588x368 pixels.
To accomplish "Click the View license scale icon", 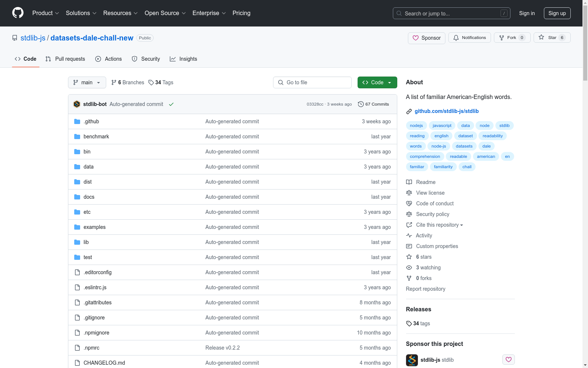I will click(x=409, y=193).
